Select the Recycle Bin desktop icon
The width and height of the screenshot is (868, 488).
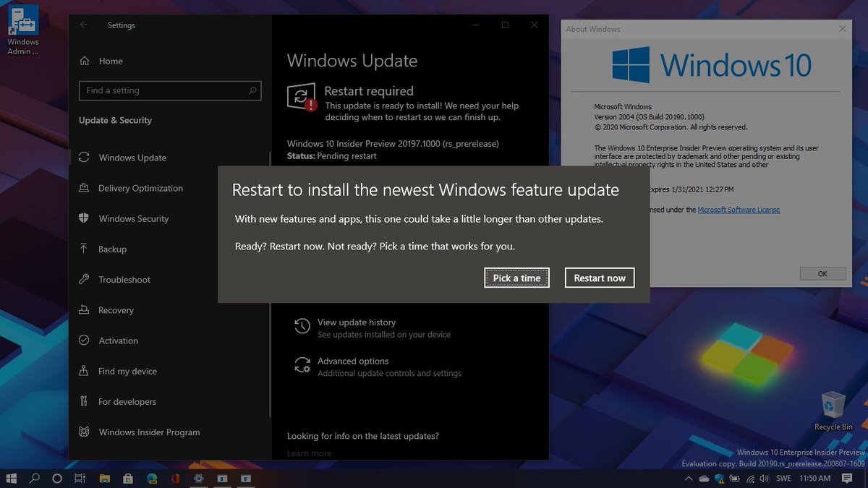[833, 411]
